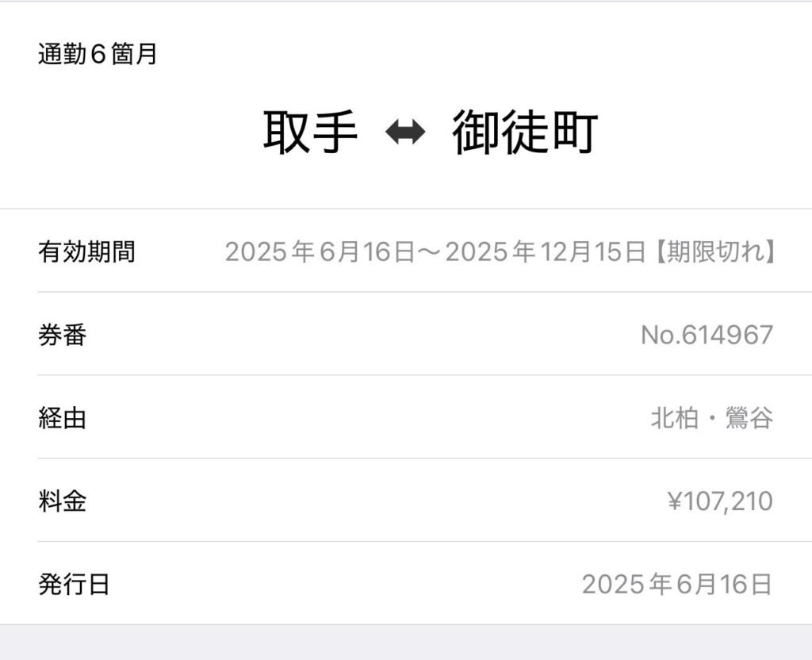Click the 料金 row label
Viewport: 812px width, 660px height.
click(62, 501)
